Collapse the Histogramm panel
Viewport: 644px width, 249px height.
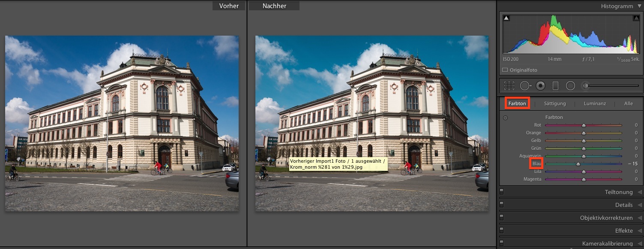pos(639,6)
